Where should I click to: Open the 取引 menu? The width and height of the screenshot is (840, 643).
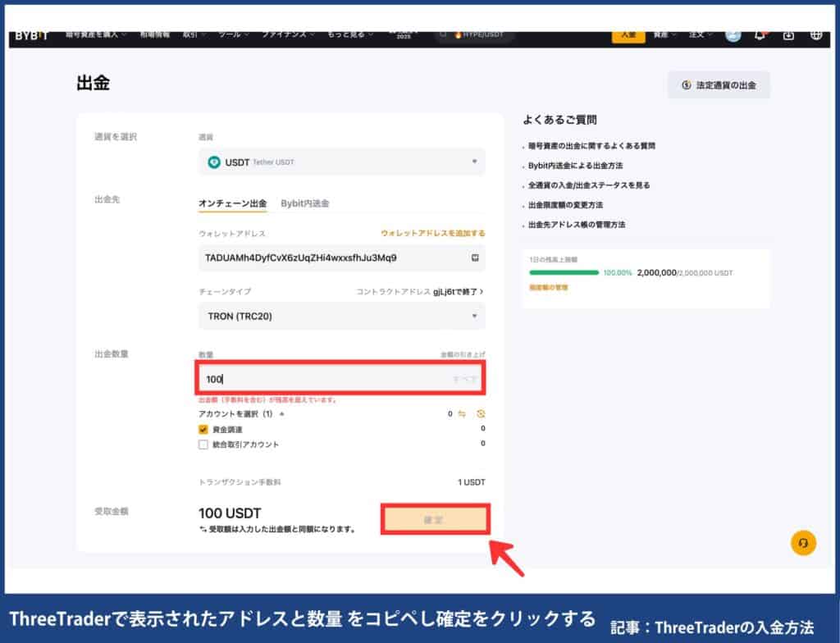194,34
